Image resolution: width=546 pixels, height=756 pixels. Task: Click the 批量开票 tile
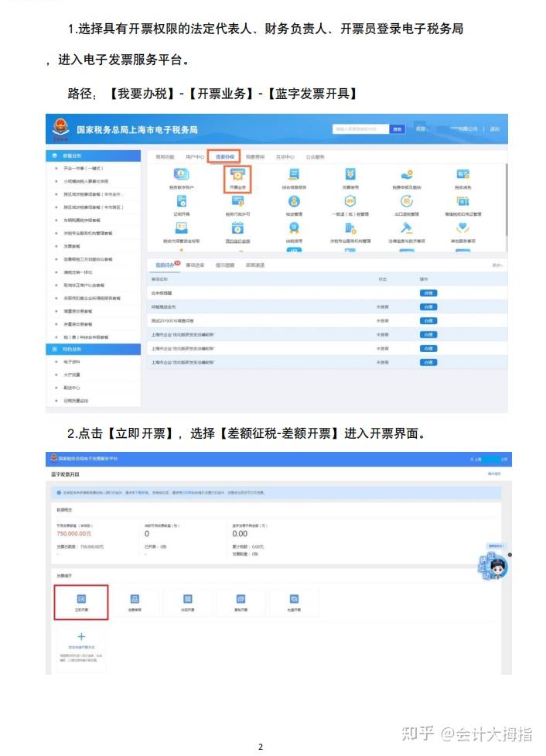(294, 602)
